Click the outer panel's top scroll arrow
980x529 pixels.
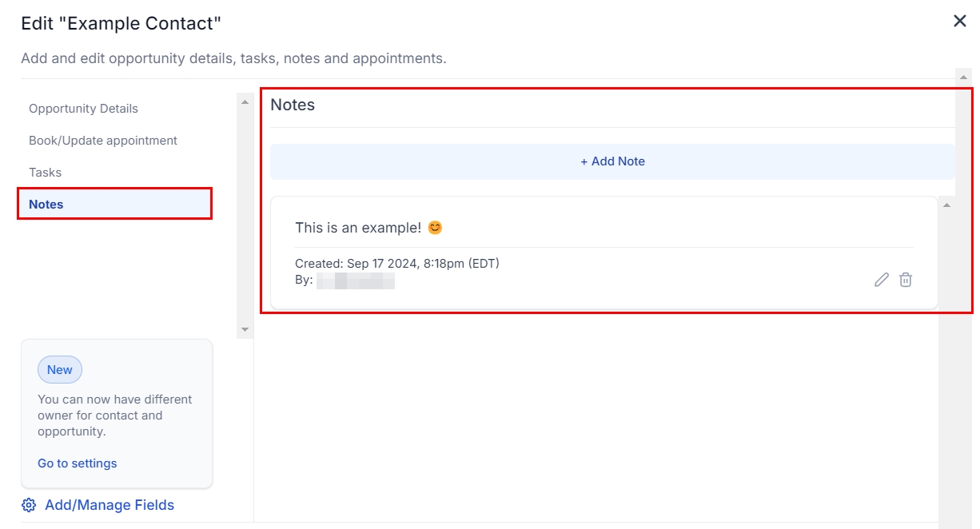pyautogui.click(x=963, y=77)
